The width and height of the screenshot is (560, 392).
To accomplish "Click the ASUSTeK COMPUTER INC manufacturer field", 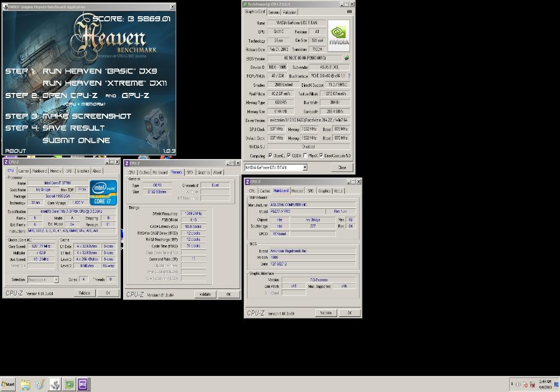I will coord(312,204).
